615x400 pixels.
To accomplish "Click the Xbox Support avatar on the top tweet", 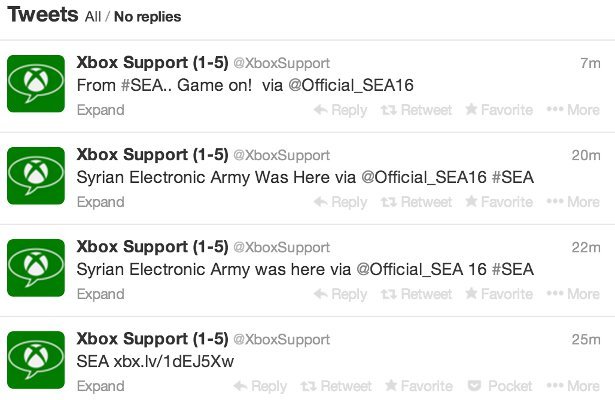I will pyautogui.click(x=36, y=83).
